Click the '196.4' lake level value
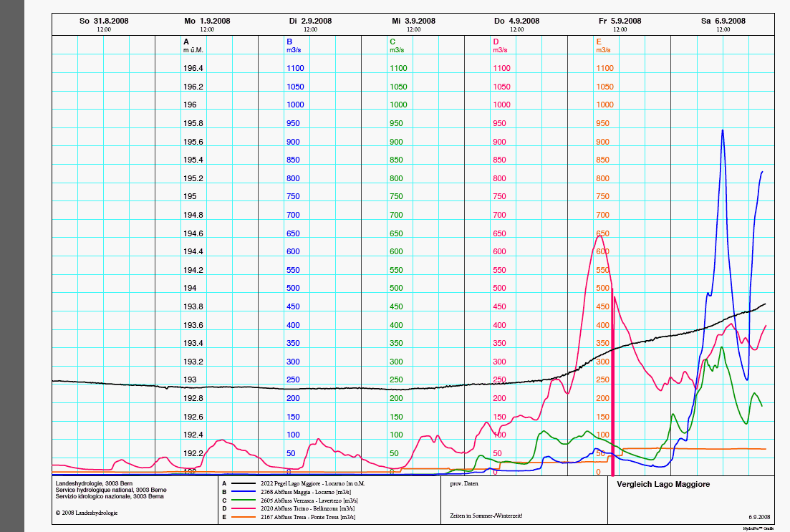The width and height of the screenshot is (790, 532). (193, 68)
